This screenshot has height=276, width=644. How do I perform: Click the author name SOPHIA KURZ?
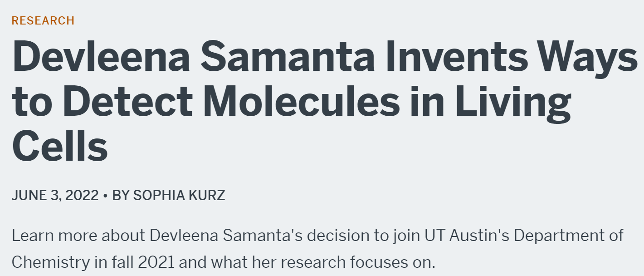point(179,196)
